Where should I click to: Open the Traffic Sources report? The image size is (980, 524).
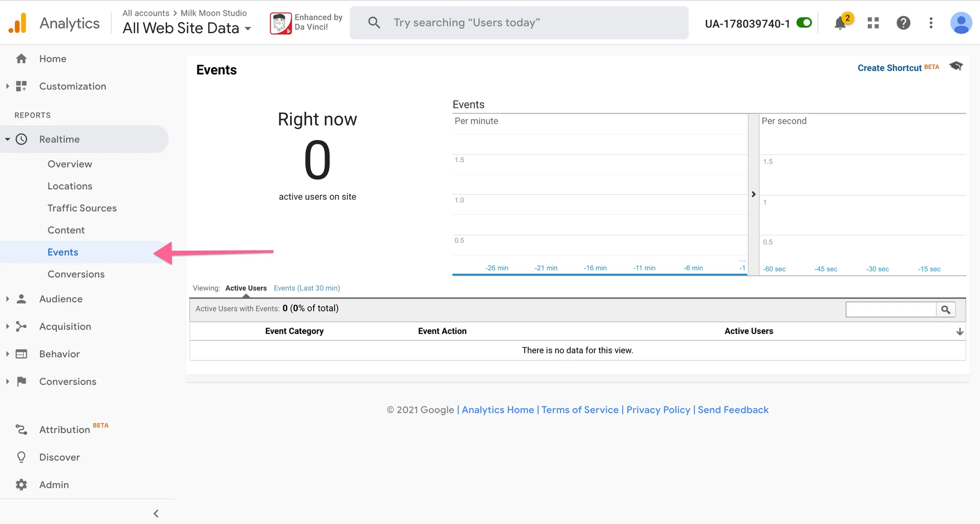[x=82, y=208]
